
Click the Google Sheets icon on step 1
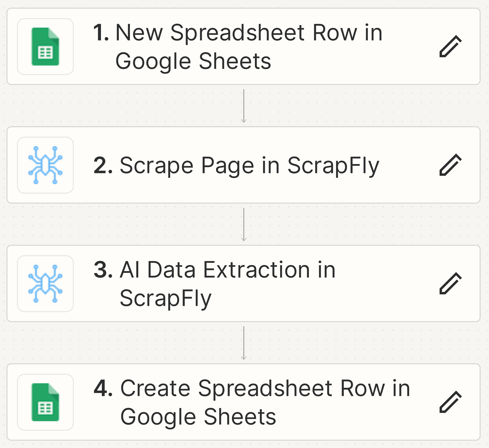tap(46, 46)
